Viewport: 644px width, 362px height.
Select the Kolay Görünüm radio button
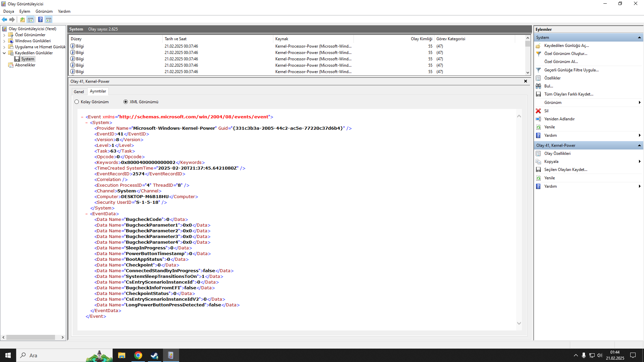click(77, 102)
